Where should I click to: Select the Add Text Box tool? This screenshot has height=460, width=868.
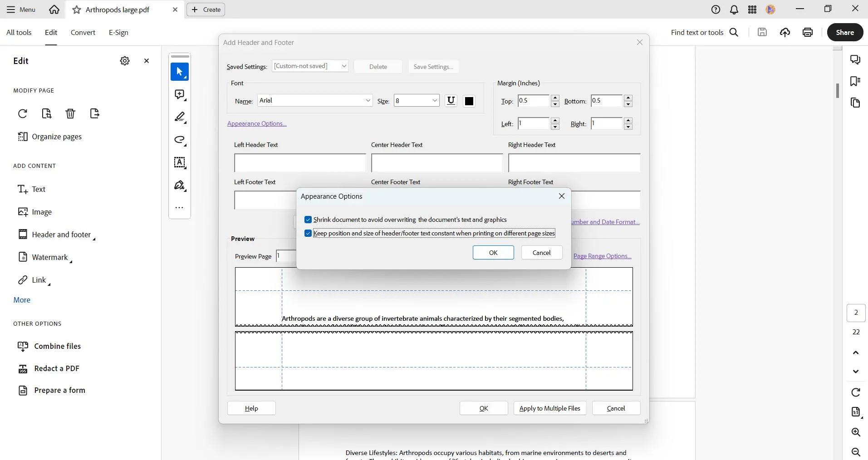coord(180,163)
